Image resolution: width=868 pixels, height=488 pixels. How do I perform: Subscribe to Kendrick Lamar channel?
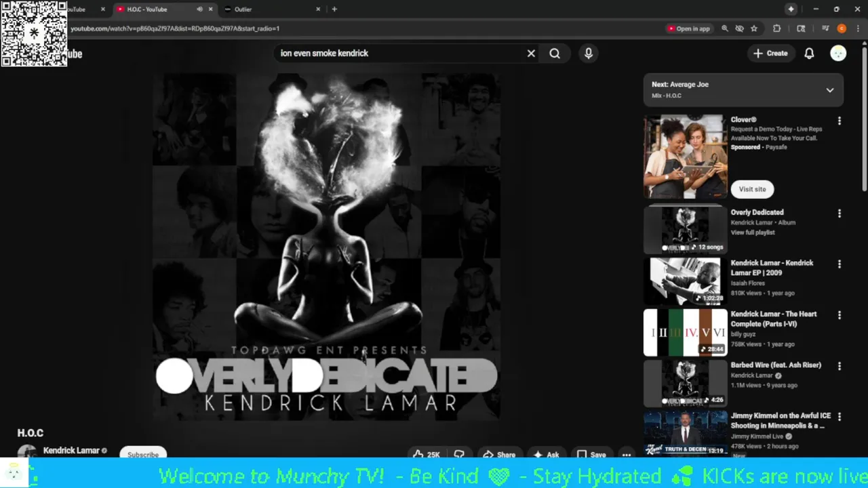(143, 453)
